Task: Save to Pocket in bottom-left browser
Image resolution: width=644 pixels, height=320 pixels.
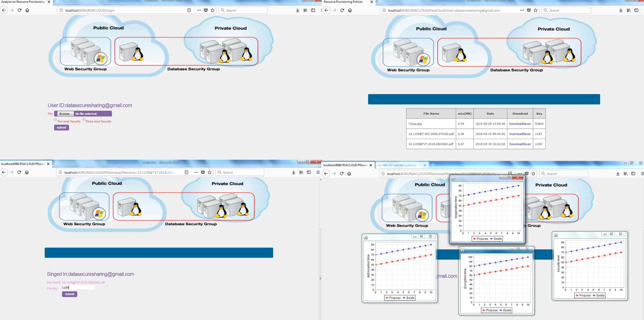Action: (x=203, y=172)
